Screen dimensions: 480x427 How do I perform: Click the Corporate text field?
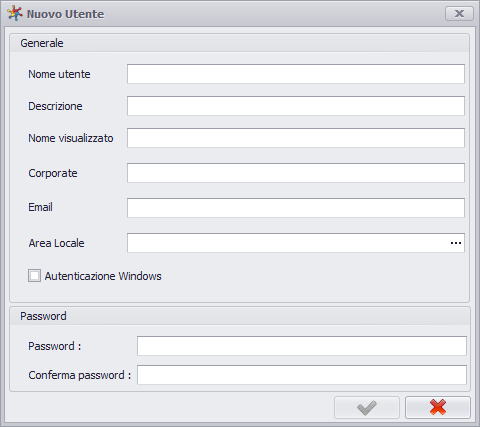(296, 173)
